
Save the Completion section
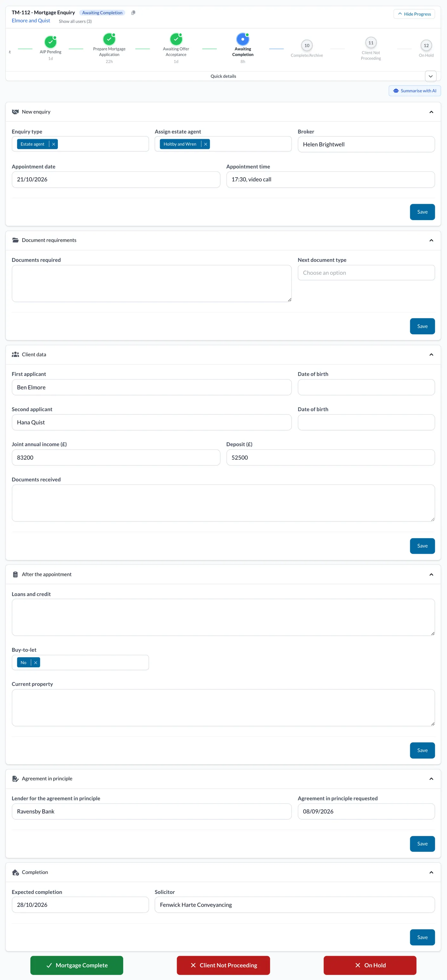(422, 938)
